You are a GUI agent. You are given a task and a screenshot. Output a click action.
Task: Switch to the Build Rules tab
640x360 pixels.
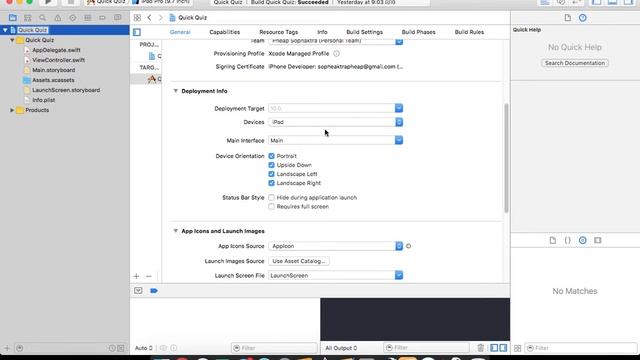469,32
